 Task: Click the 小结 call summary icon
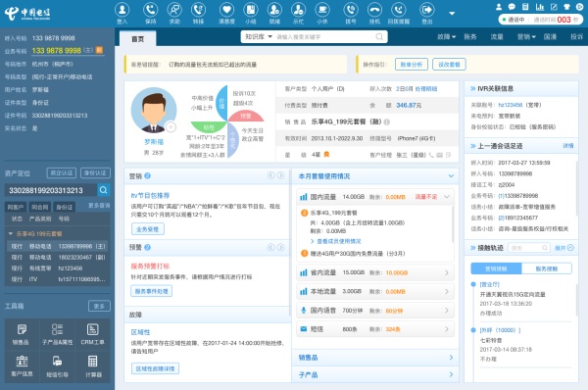coord(251,10)
